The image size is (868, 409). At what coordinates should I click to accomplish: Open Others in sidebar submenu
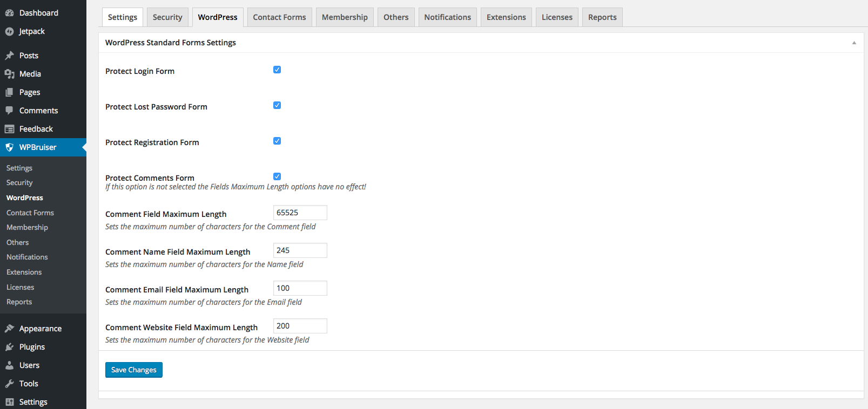pos(43,243)
